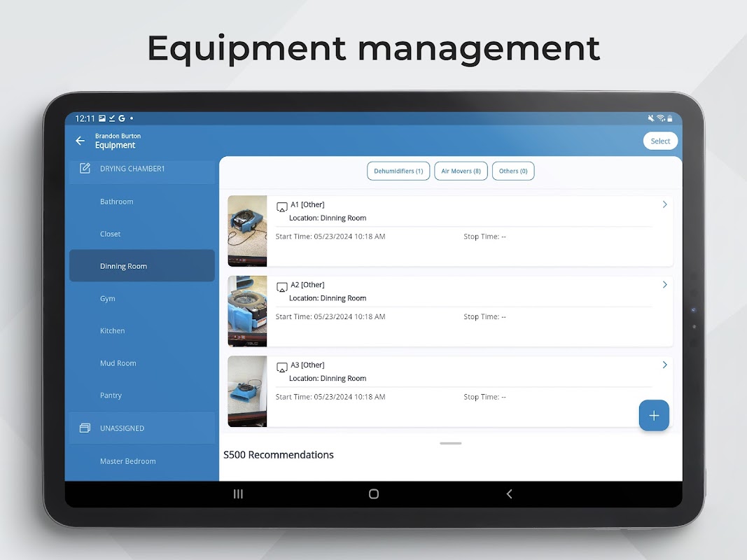Screen dimensions: 747x560
Task: Filter by Others (0)
Action: click(x=513, y=171)
